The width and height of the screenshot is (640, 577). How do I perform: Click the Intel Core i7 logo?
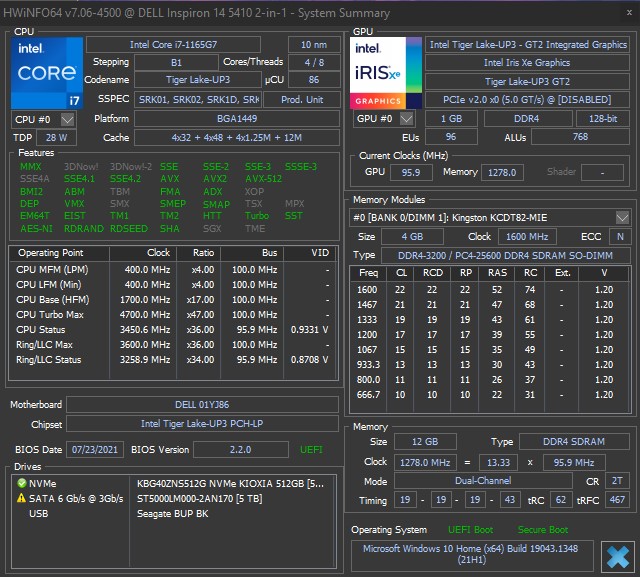pyautogui.click(x=46, y=73)
